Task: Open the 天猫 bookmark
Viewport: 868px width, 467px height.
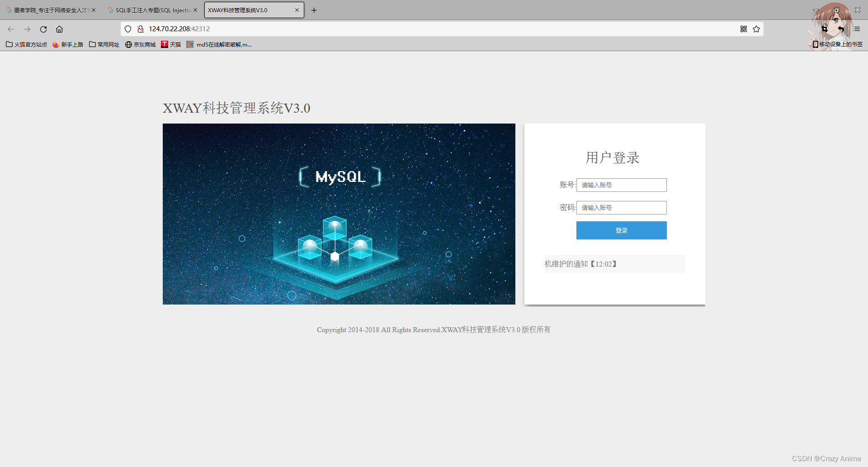Action: (x=171, y=44)
